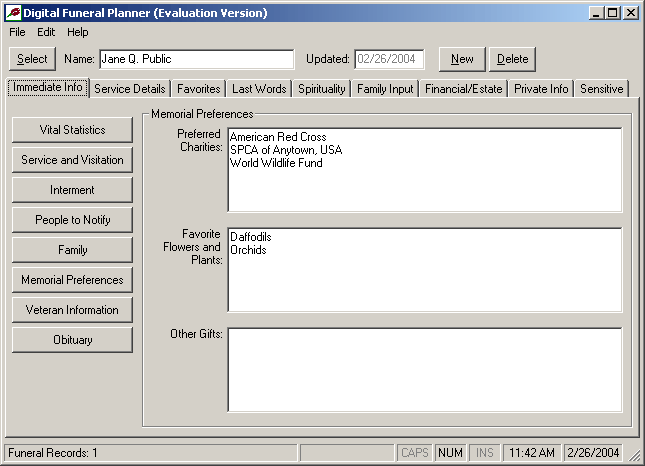Image resolution: width=645 pixels, height=466 pixels.
Task: Select the 'American Red Cross' line
Action: click(278, 137)
